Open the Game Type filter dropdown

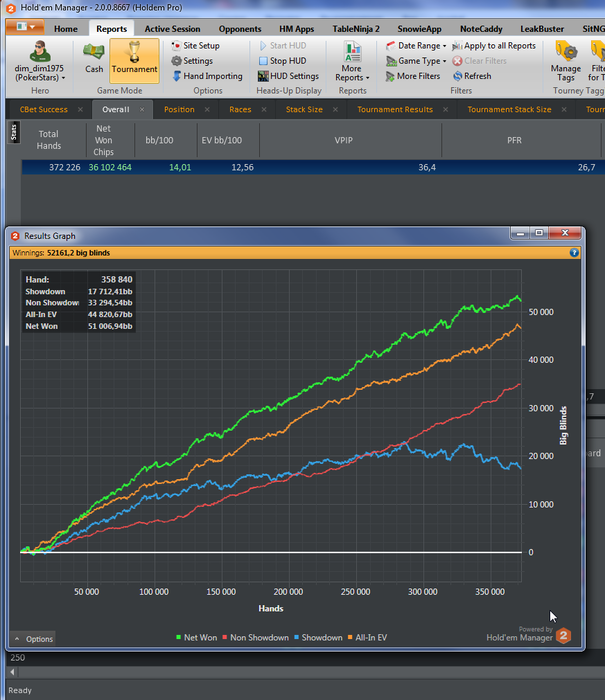point(416,61)
